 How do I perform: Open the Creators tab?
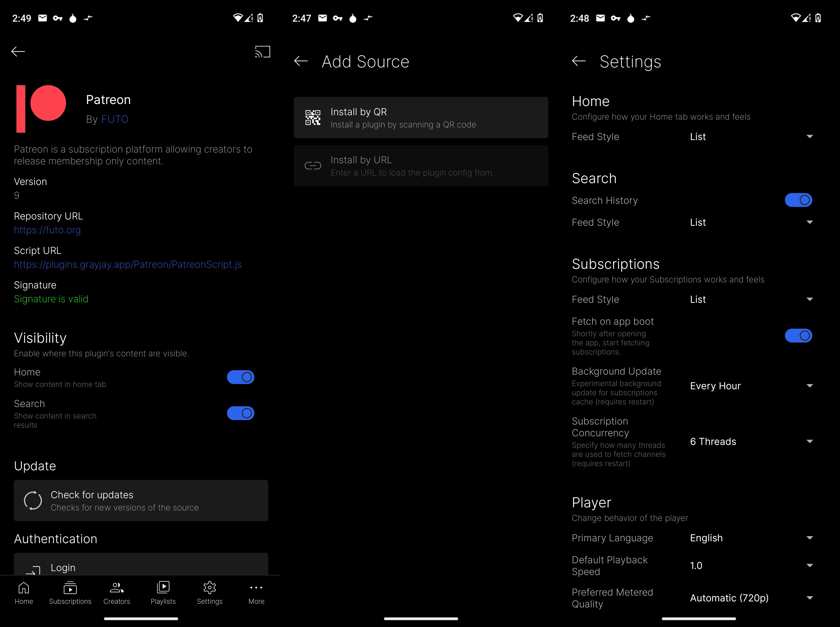coord(117,593)
